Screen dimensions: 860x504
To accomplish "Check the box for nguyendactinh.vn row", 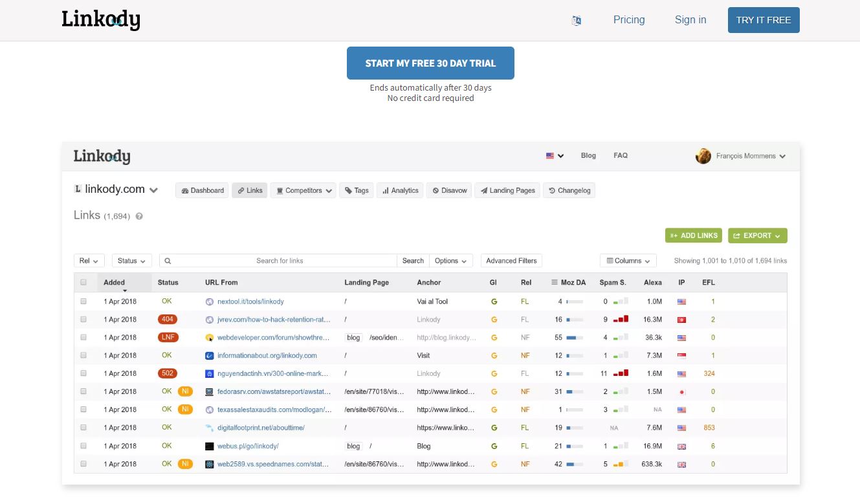I will click(x=83, y=374).
